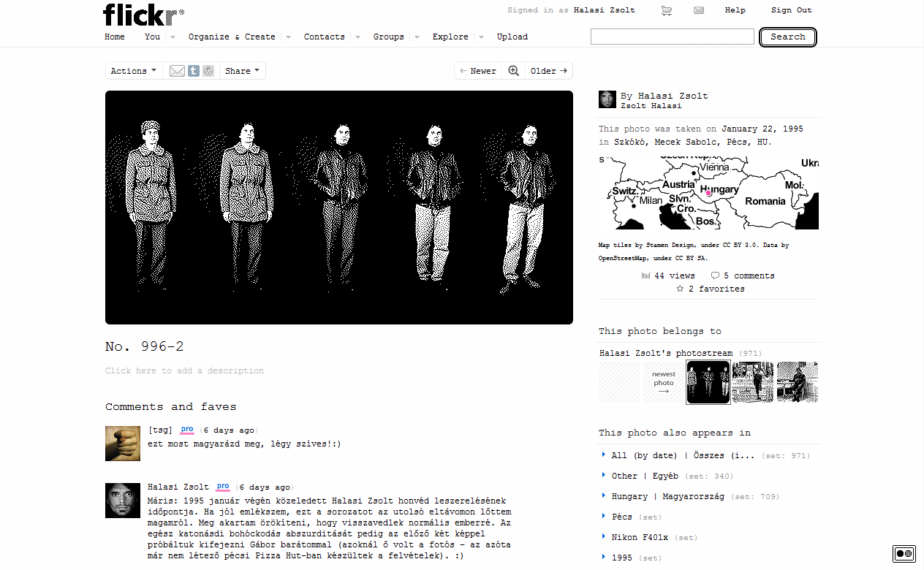This screenshot has width=924, height=570.
Task: Open the zoom magnifier between Newer and Older
Action: point(513,70)
